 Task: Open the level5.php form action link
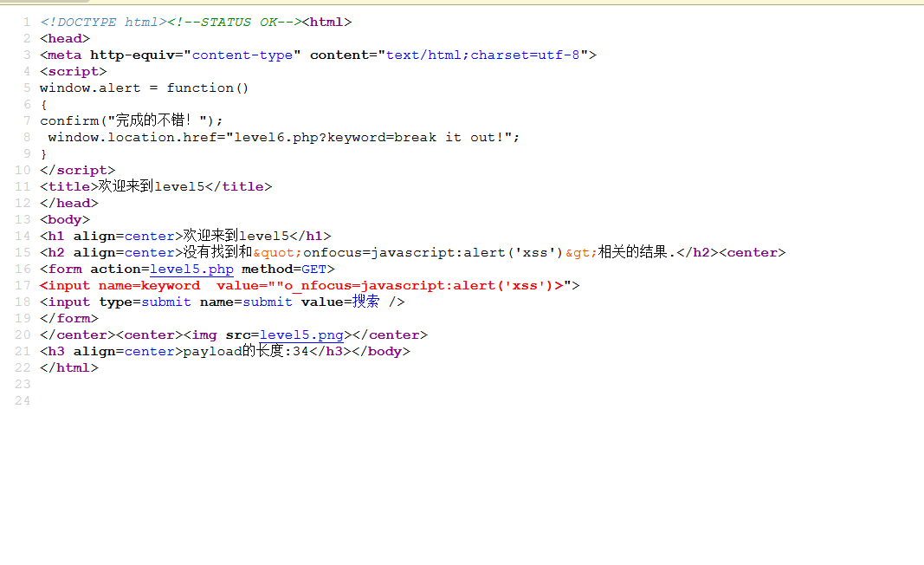pos(191,269)
